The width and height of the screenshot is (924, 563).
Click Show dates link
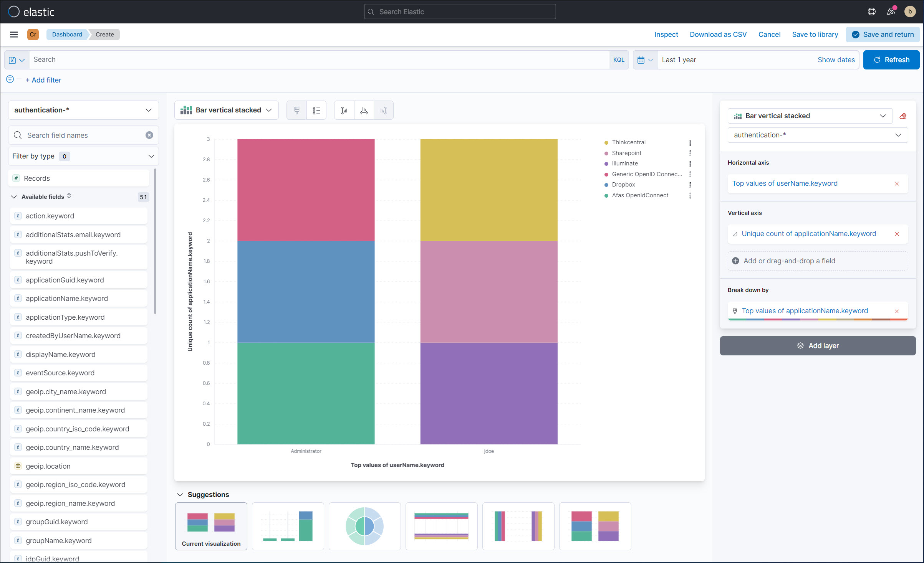pos(836,60)
